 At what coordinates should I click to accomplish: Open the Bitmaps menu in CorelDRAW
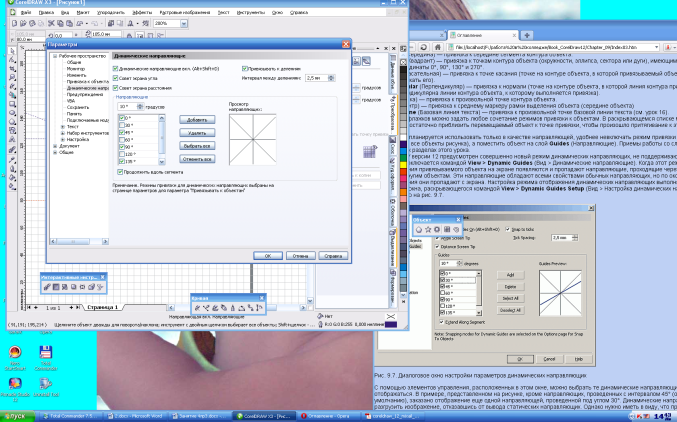tap(185, 13)
